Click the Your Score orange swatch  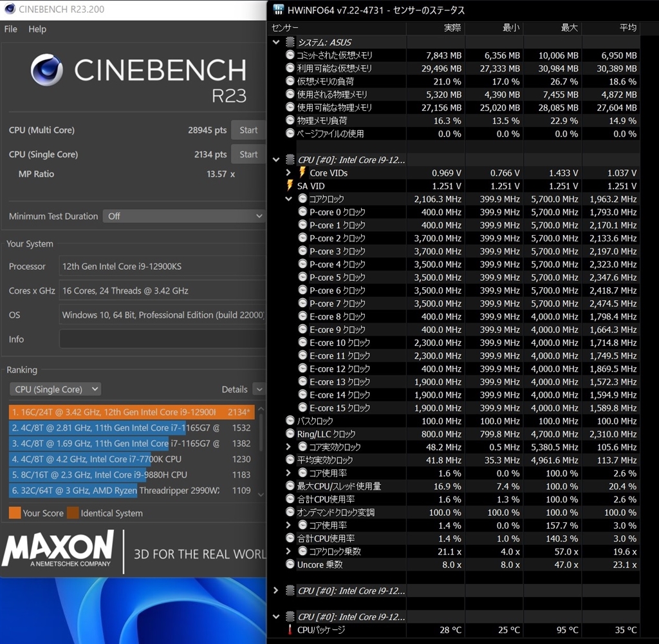click(x=15, y=513)
